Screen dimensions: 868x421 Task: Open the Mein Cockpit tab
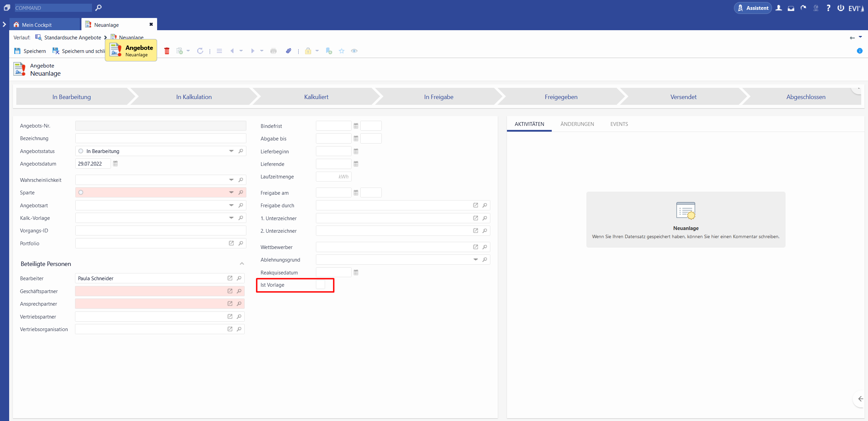(x=37, y=25)
